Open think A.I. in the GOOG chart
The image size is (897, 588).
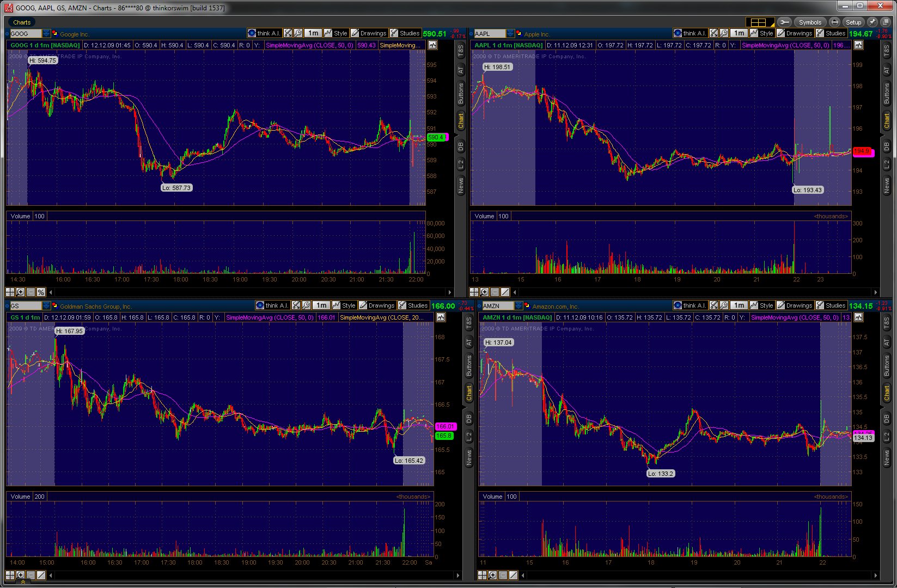tap(264, 33)
